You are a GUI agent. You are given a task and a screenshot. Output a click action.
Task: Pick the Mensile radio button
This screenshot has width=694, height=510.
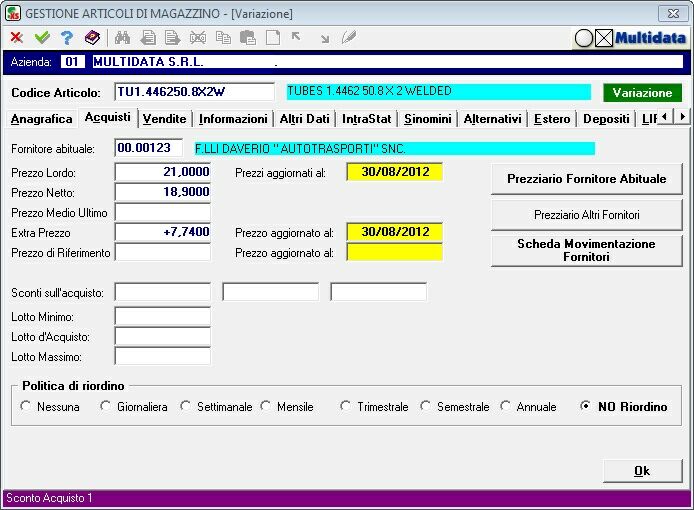pyautogui.click(x=266, y=406)
